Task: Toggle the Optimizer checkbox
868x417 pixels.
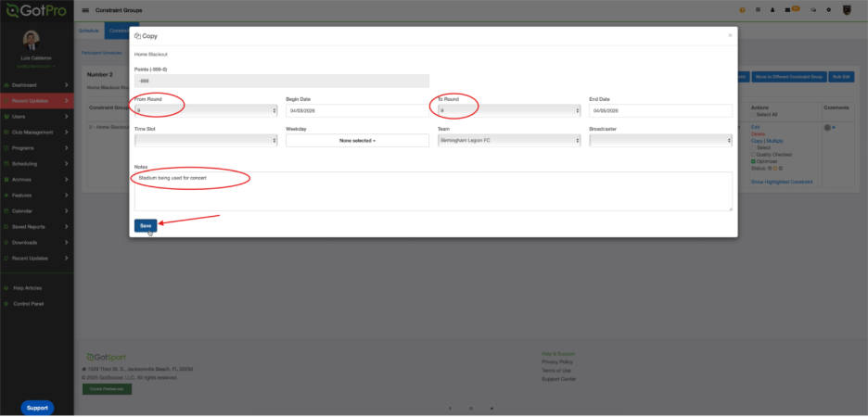Action: click(754, 161)
